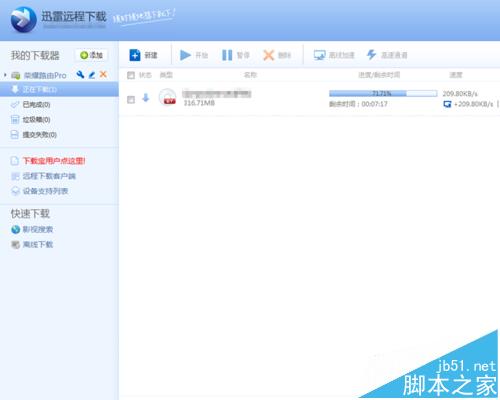Image resolution: width=500 pixels, height=400 pixels.
Task: Click the wrench settings icon beside 荣耀路由Pro
Action: 80,75
